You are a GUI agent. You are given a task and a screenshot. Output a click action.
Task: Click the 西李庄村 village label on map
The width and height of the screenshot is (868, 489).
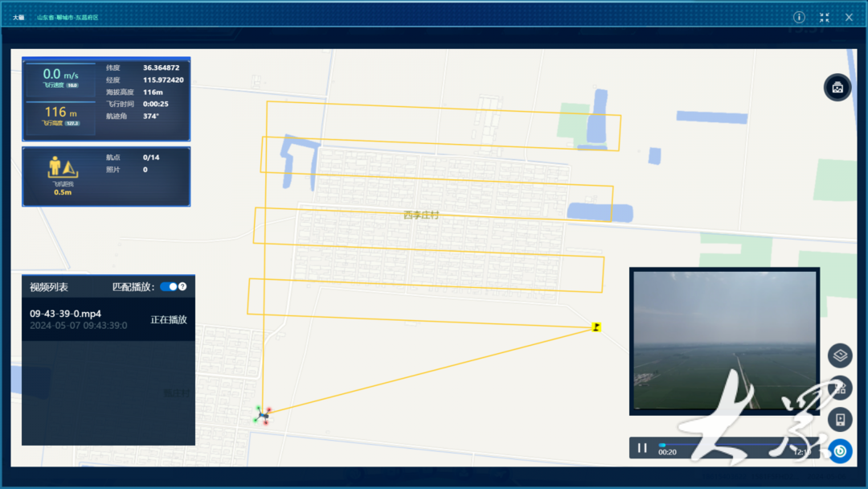point(421,215)
